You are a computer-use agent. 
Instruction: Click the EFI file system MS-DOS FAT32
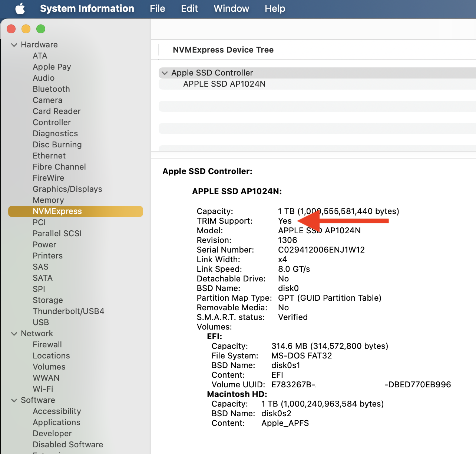[x=302, y=356]
